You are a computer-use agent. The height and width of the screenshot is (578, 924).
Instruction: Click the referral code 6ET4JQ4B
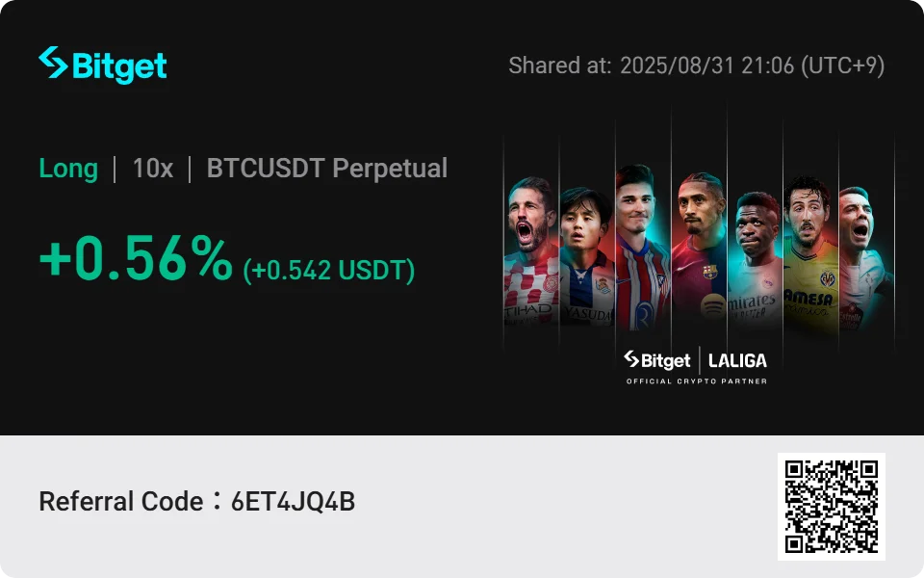tap(293, 502)
